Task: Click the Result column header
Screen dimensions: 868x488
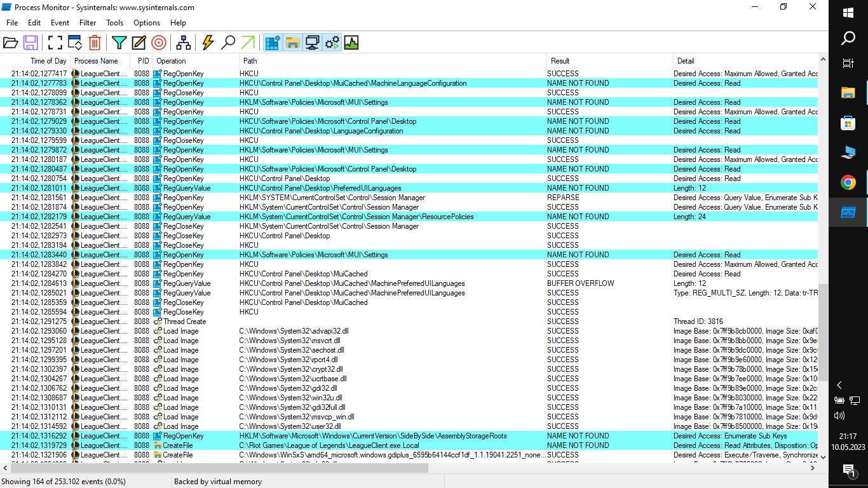Action: click(x=609, y=61)
